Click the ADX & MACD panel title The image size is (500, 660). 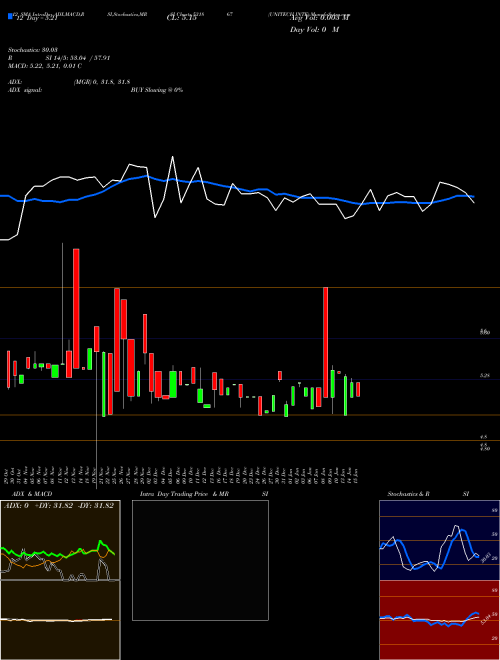[32, 494]
